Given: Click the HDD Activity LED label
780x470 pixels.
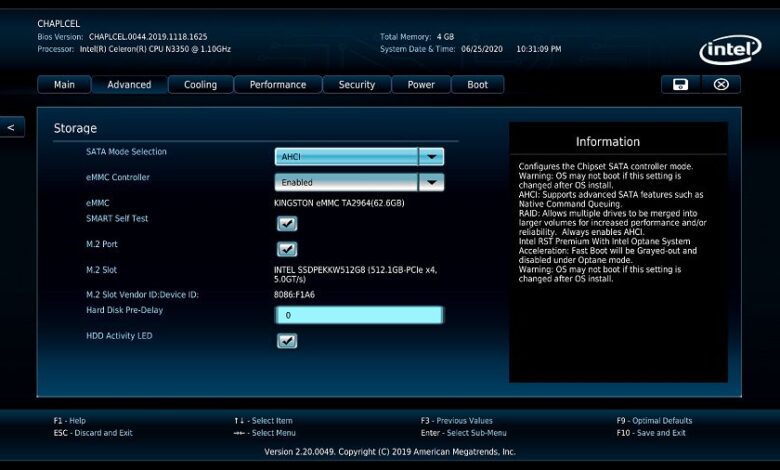Looking at the screenshot, I should 119,336.
